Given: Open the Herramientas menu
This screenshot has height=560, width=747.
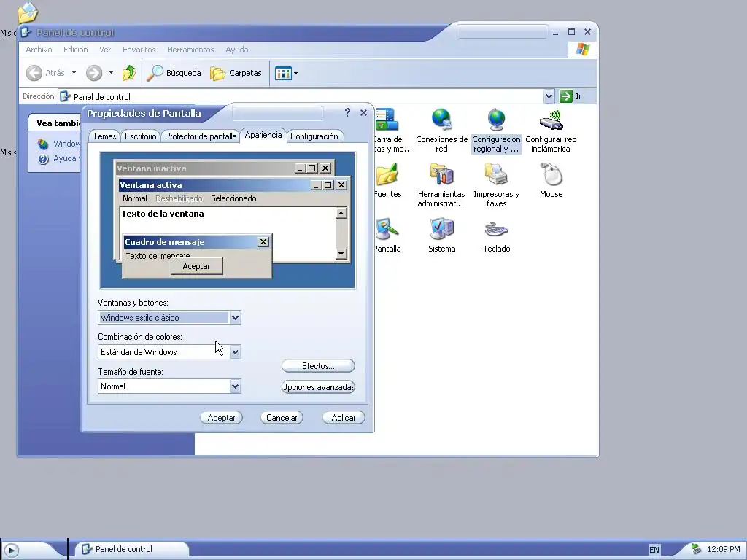Looking at the screenshot, I should [190, 50].
